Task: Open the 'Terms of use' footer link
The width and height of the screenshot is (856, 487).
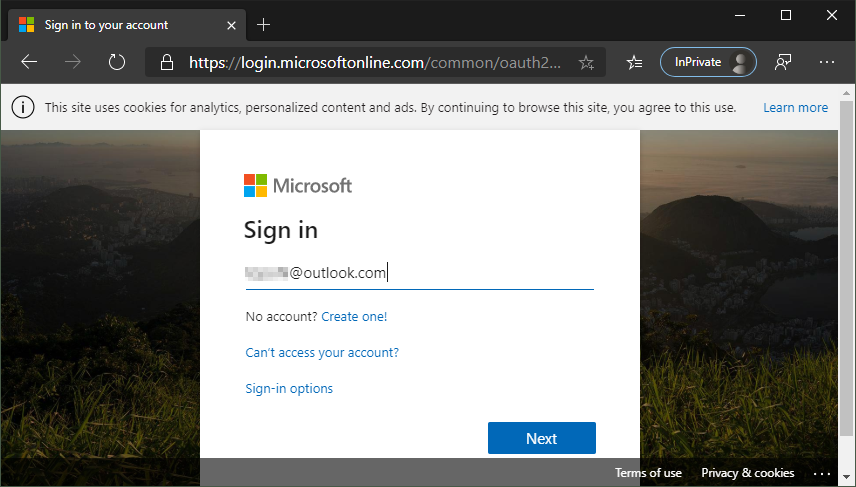Action: (x=648, y=473)
